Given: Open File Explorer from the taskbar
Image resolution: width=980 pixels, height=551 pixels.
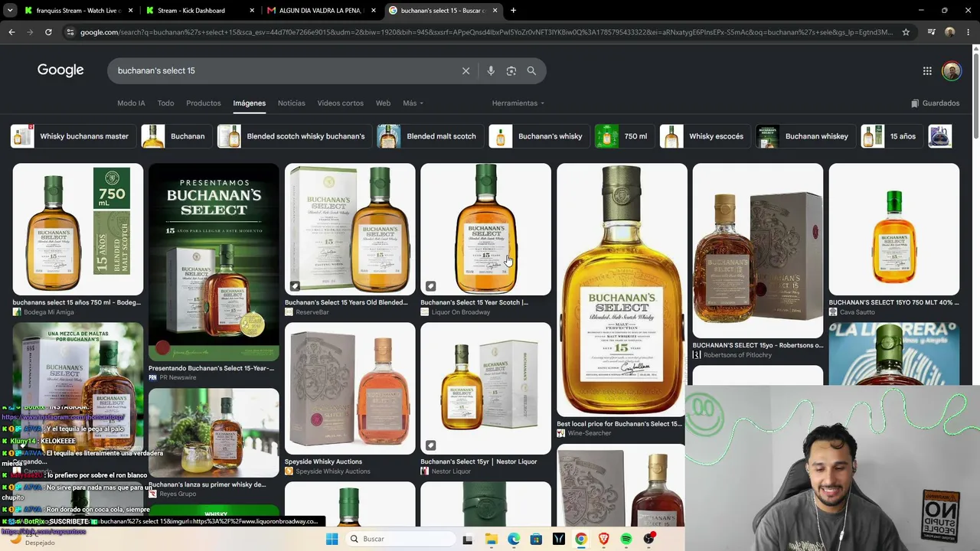Looking at the screenshot, I should (491, 539).
